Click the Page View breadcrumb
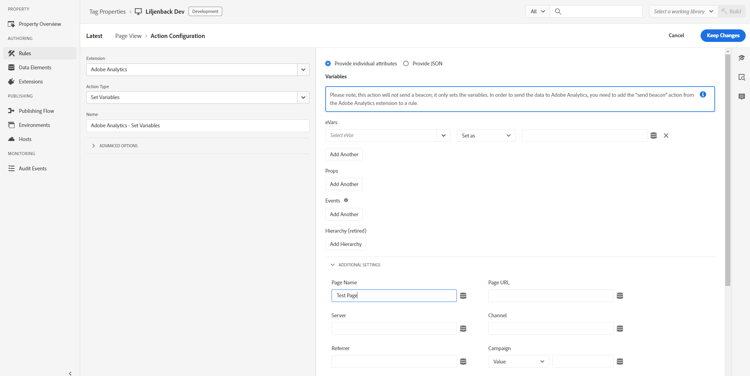 128,36
